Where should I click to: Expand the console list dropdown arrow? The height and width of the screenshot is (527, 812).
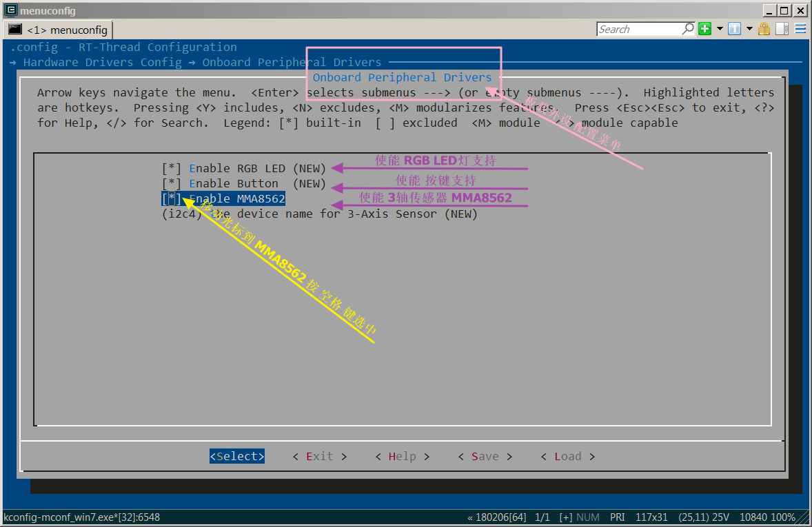749,29
